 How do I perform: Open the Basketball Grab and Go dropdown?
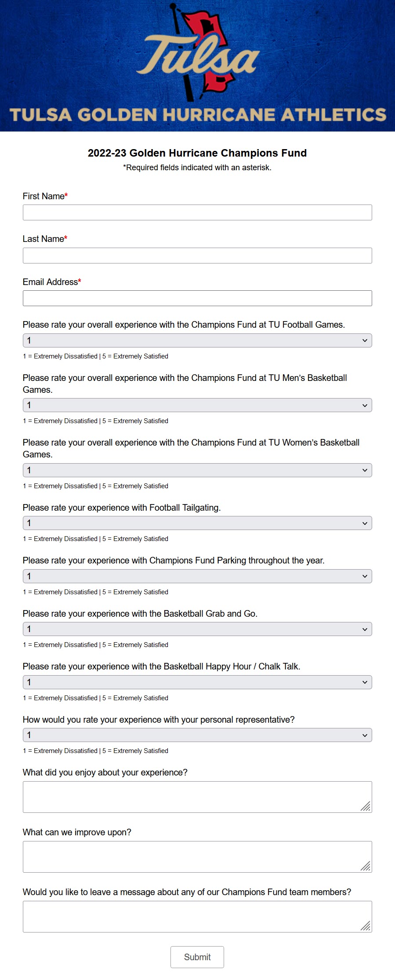click(x=197, y=629)
